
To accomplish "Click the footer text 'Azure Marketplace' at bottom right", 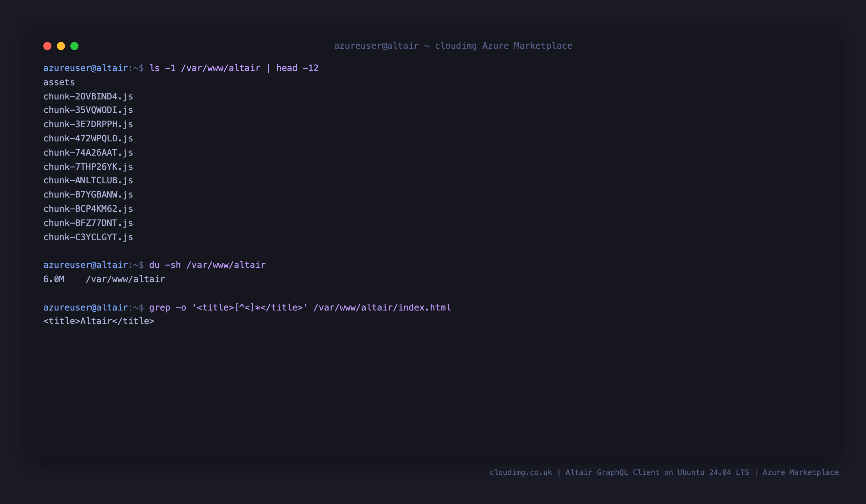I will click(801, 473).
